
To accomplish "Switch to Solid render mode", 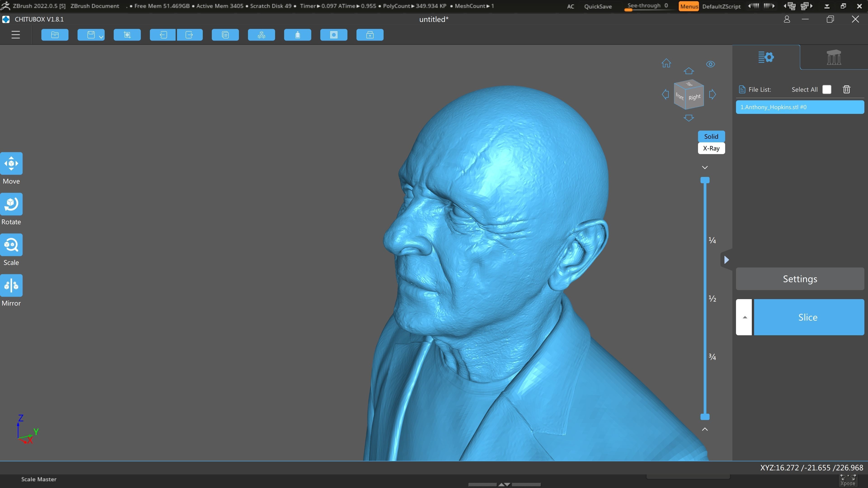I will 711,136.
